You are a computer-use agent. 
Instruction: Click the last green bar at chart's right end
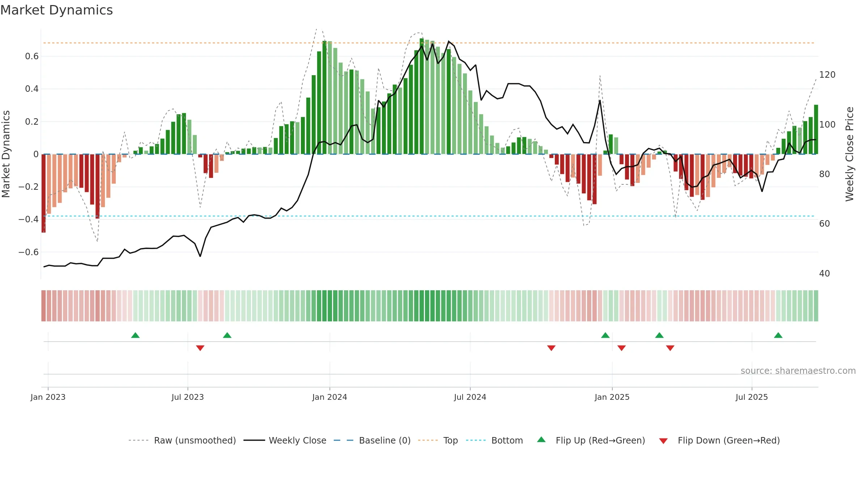coord(816,129)
